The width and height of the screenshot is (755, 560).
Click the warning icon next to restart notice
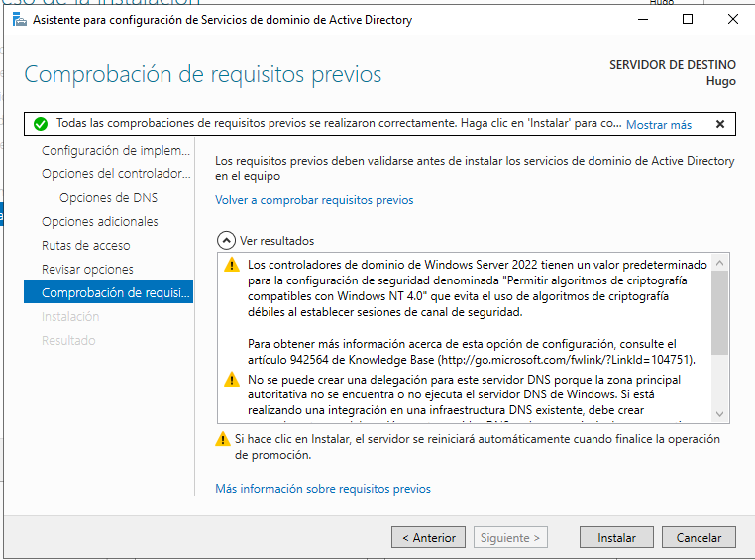pyautogui.click(x=222, y=439)
